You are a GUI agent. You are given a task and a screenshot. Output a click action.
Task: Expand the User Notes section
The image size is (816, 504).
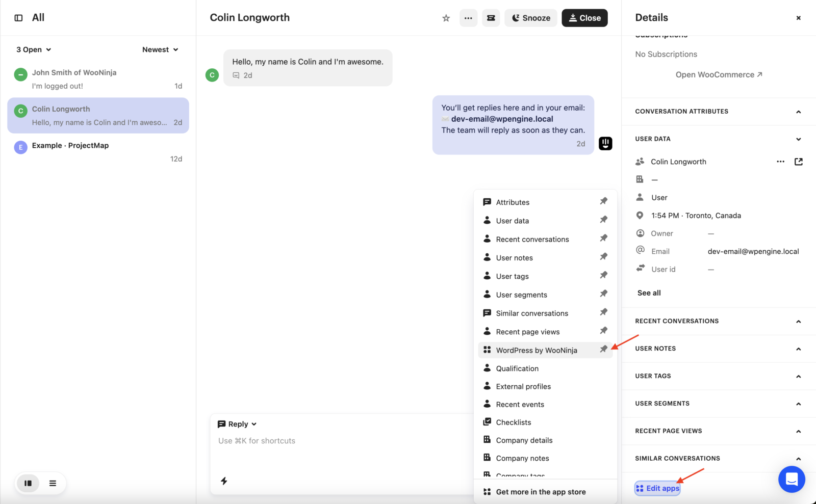tap(798, 349)
